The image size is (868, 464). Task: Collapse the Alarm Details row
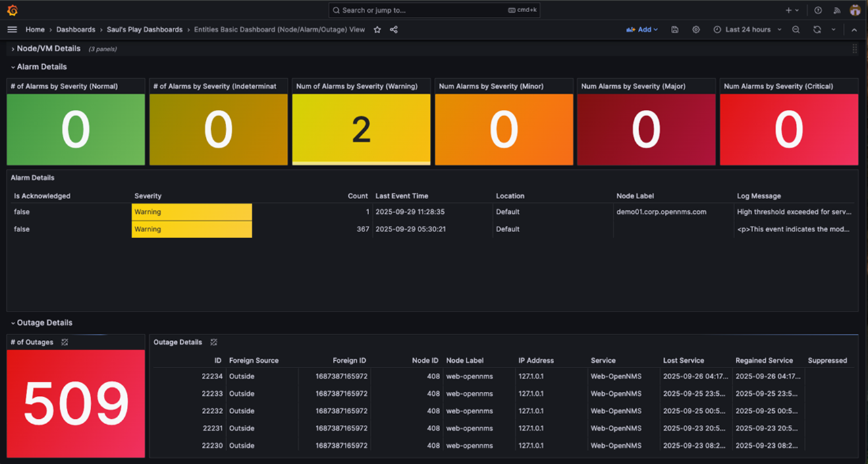[40, 67]
